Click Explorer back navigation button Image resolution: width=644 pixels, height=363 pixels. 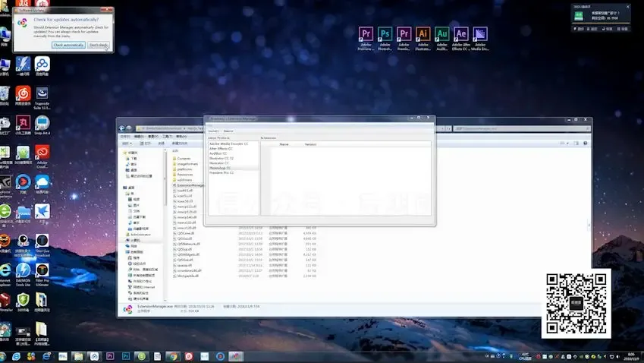[x=122, y=128]
